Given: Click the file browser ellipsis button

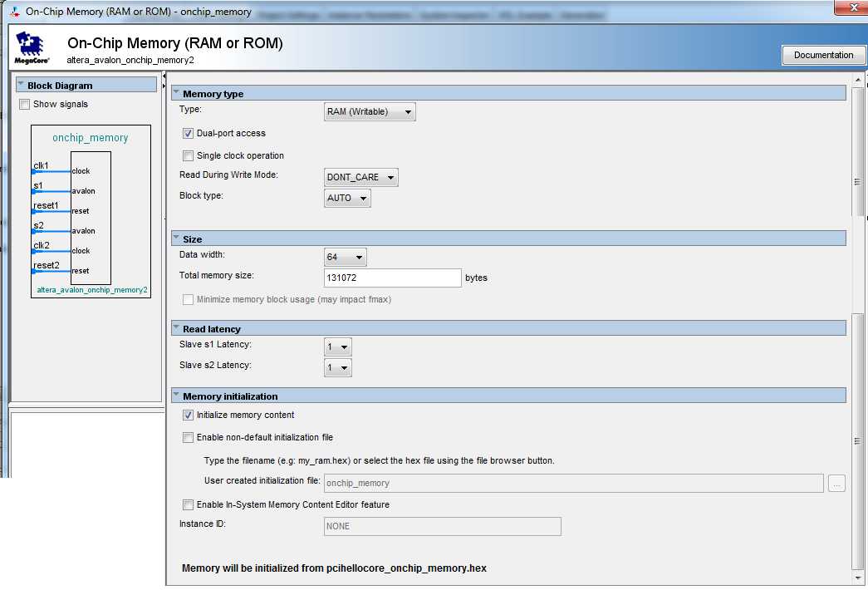Looking at the screenshot, I should point(836,484).
